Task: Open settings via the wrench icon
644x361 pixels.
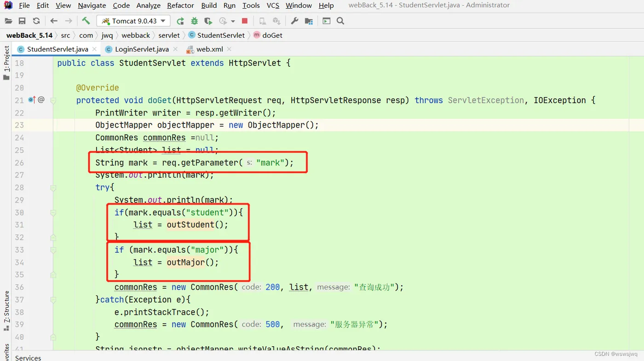Action: (x=295, y=21)
